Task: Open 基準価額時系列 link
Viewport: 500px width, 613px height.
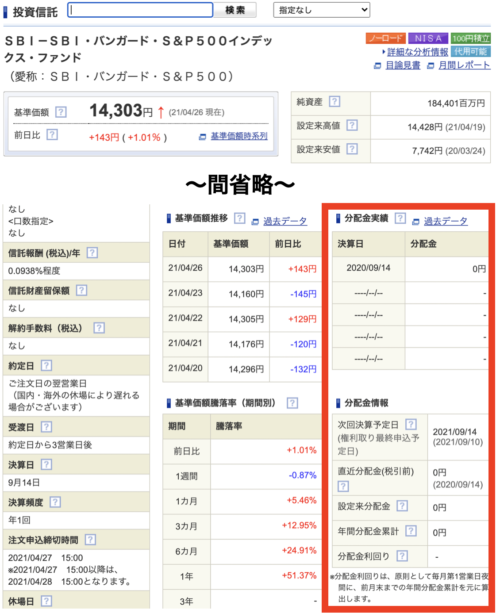Action: click(x=239, y=136)
